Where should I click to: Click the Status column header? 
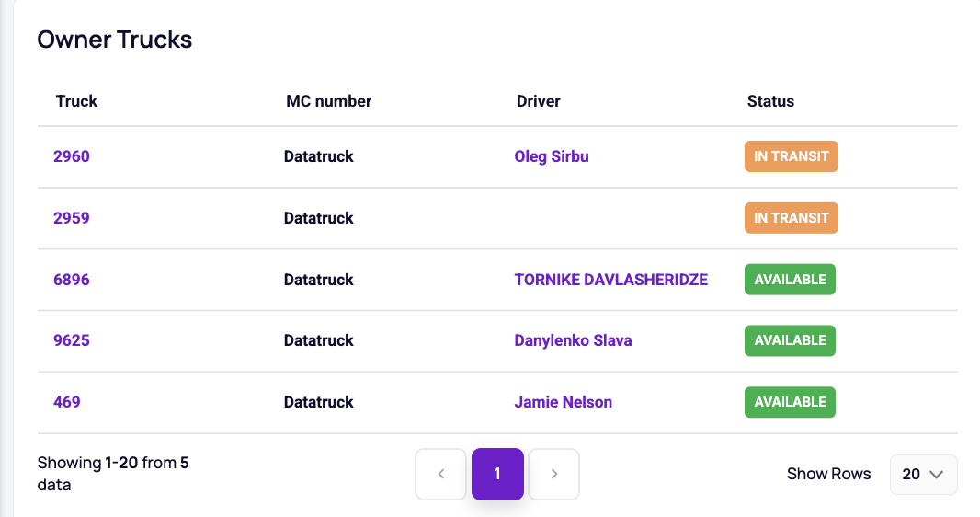point(770,101)
